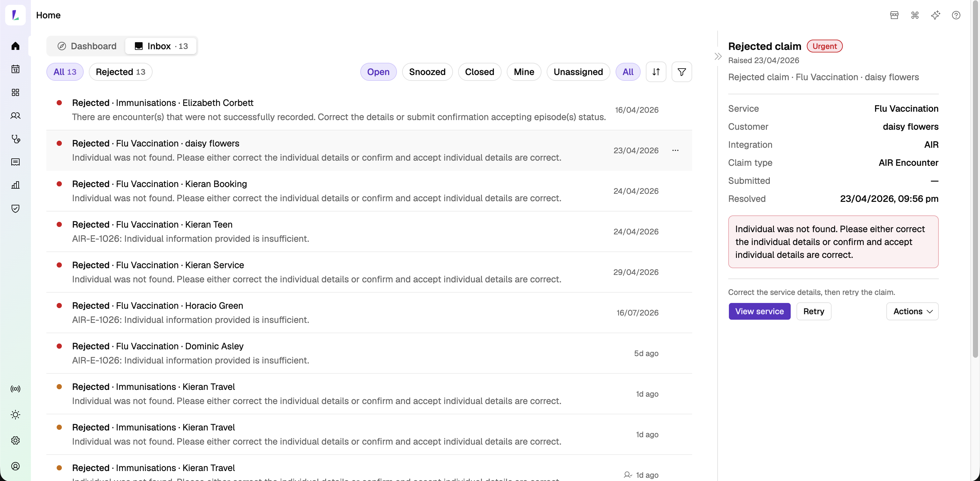The width and height of the screenshot is (980, 481).
Task: Open the calendar sidebar icon
Action: 15,69
